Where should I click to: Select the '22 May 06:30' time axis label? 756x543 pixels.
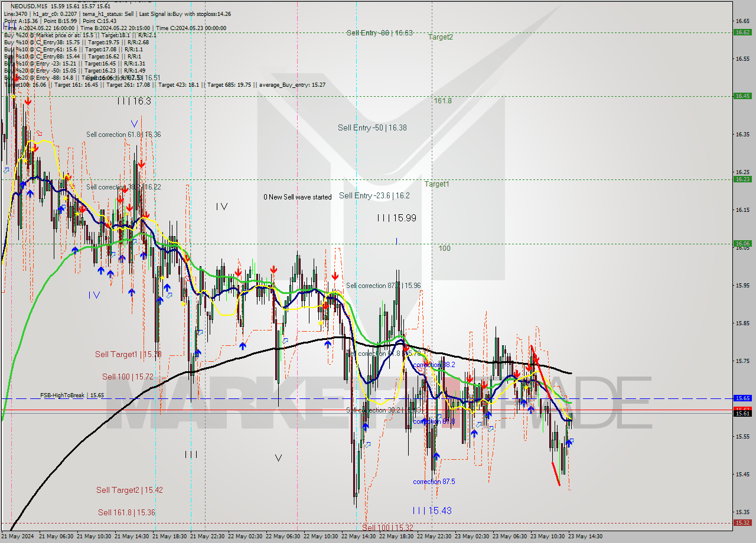point(283,537)
